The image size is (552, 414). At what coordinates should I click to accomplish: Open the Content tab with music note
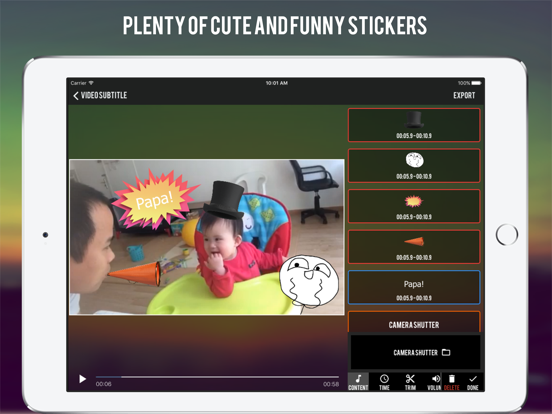point(358,382)
